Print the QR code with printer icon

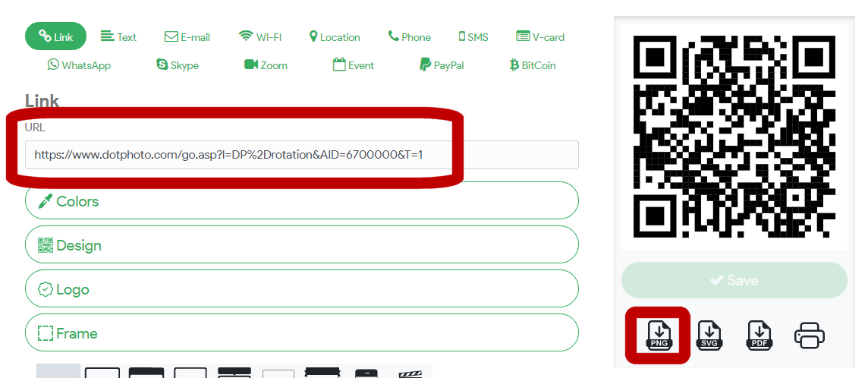pyautogui.click(x=810, y=335)
